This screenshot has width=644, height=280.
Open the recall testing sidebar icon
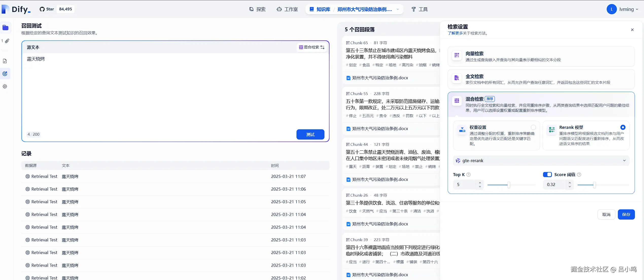(x=5, y=74)
